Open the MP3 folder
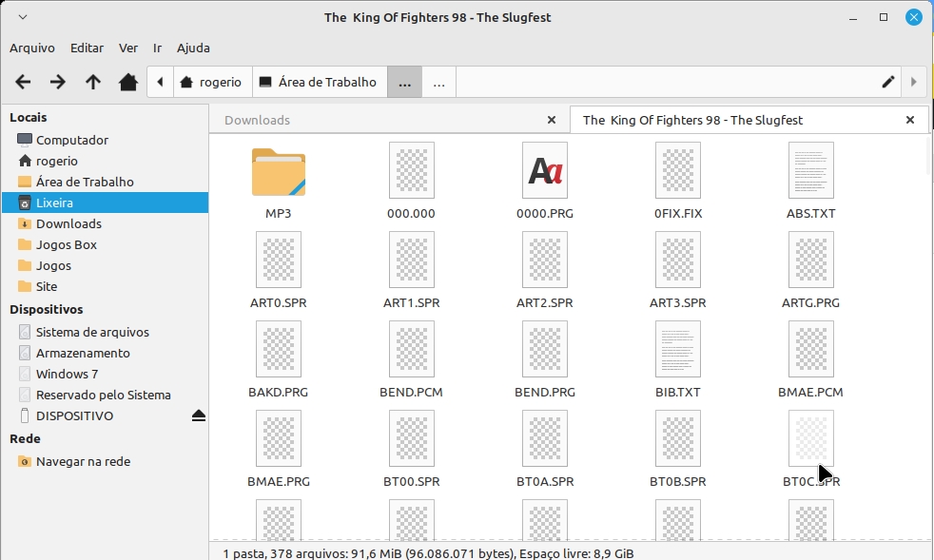The image size is (934, 560). (x=278, y=172)
